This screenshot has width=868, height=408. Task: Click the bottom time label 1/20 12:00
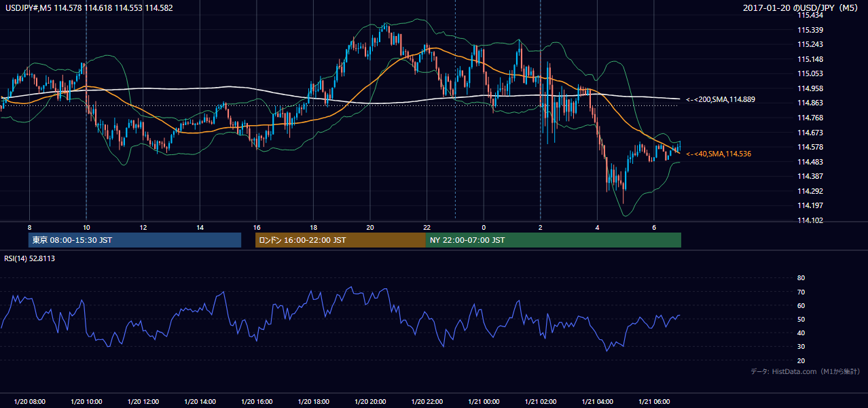[143, 402]
